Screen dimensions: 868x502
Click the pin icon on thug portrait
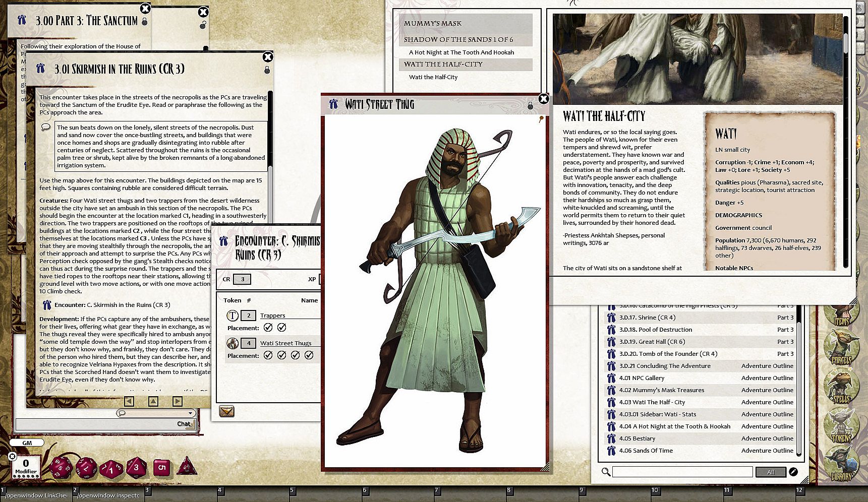(541, 119)
